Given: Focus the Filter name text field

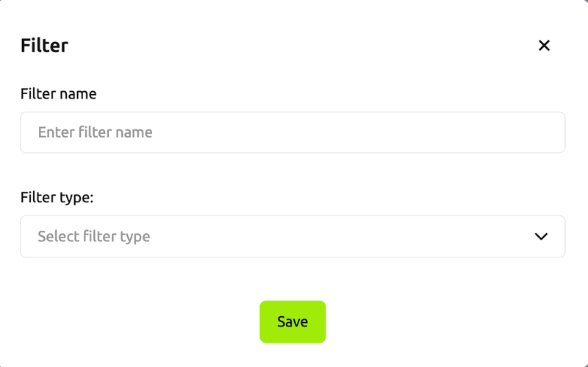Looking at the screenshot, I should pyautogui.click(x=293, y=132).
